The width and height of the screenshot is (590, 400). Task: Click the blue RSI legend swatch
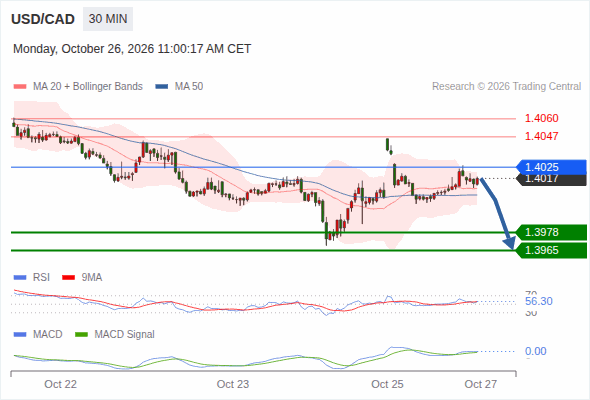click(x=20, y=278)
